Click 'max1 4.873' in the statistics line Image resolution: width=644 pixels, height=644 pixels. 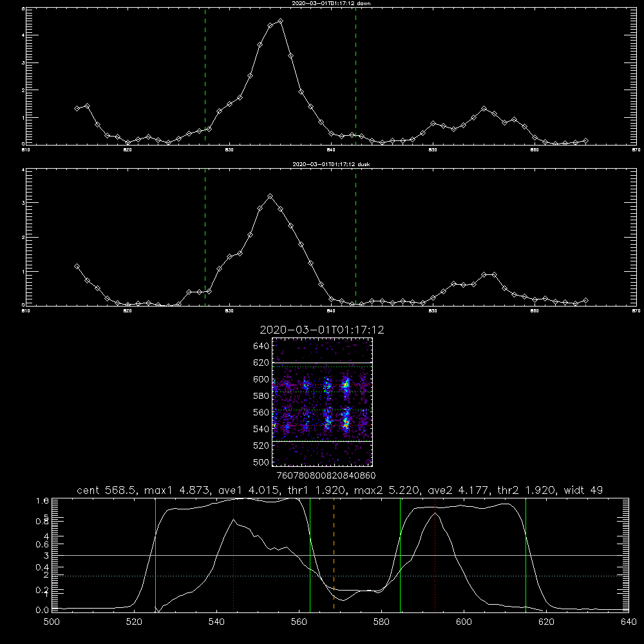(x=175, y=490)
